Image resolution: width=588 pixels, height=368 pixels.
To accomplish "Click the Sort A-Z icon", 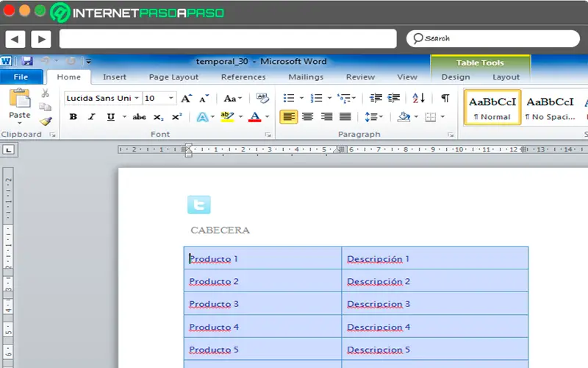I will pos(418,98).
